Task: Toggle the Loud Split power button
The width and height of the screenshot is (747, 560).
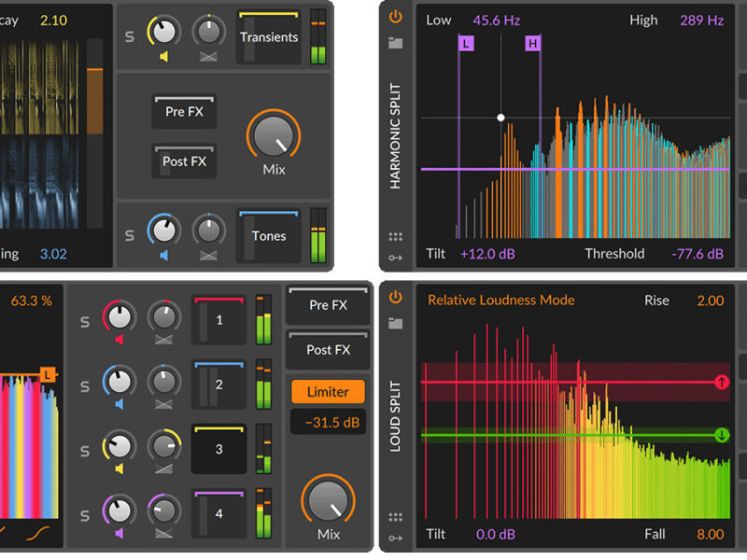Action: coord(396,298)
